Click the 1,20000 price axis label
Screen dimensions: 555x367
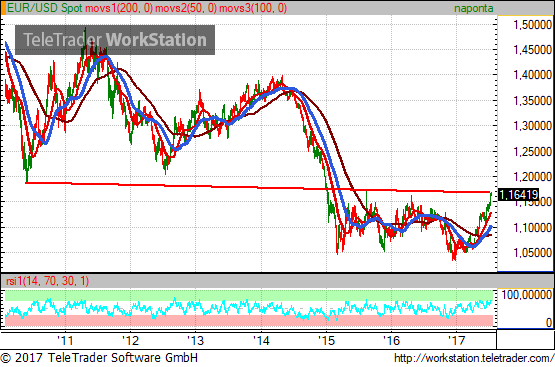coord(532,177)
